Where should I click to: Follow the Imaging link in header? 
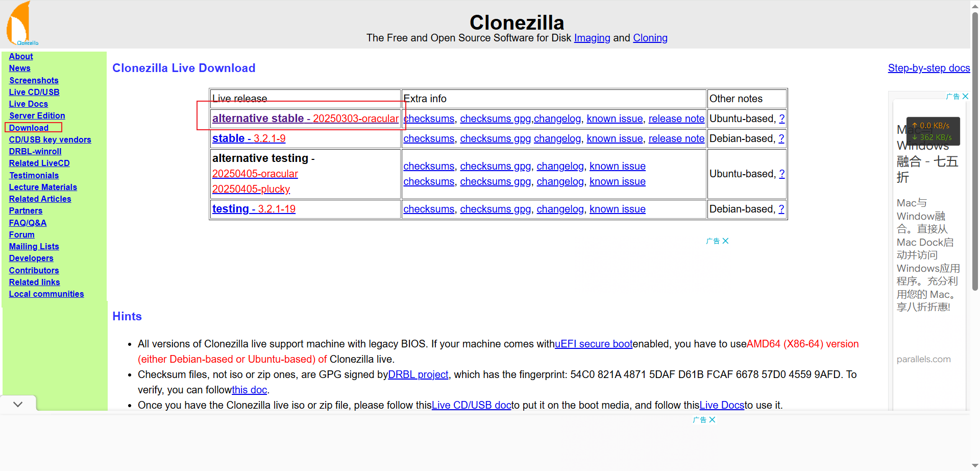coord(592,38)
